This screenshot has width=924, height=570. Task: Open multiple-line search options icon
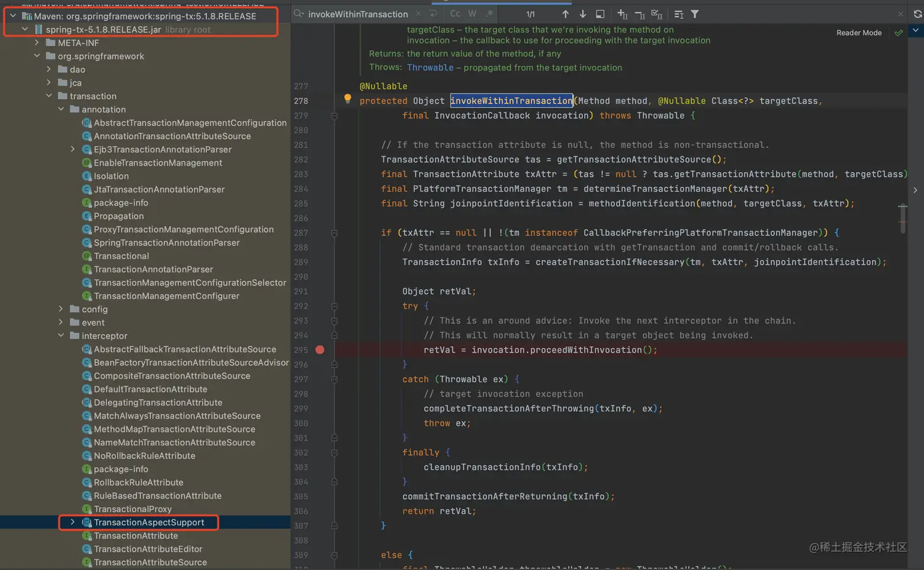pyautogui.click(x=679, y=14)
